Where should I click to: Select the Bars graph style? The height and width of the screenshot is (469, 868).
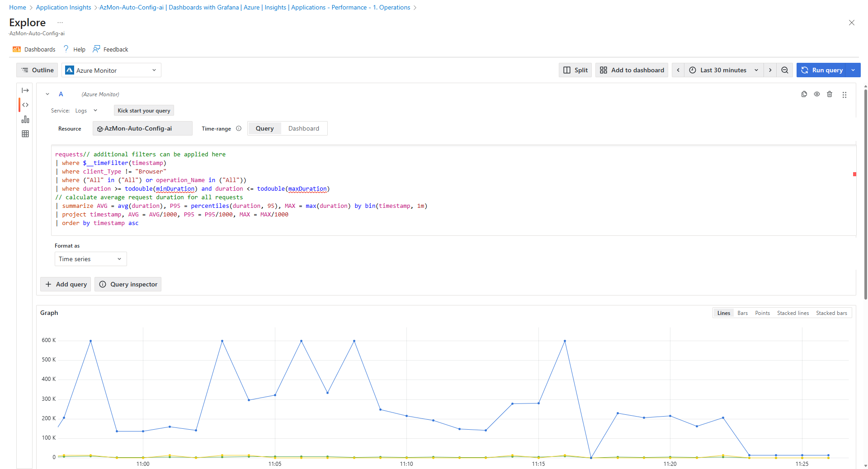(742, 313)
